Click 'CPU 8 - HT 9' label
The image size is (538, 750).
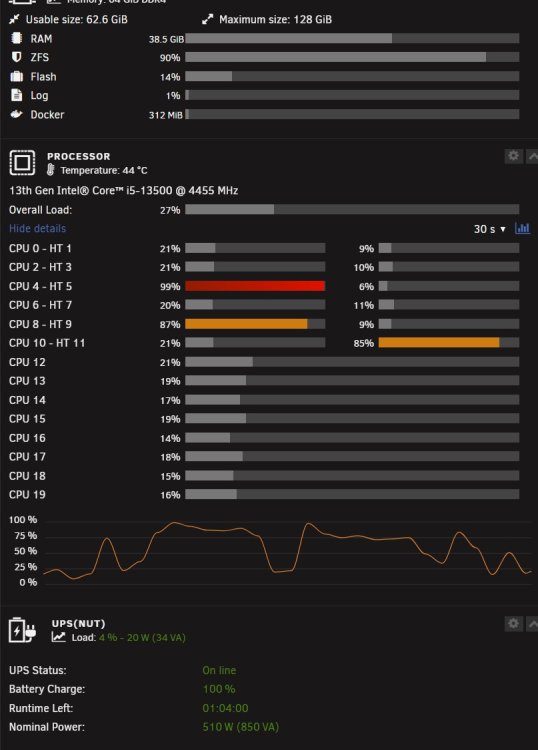40,324
